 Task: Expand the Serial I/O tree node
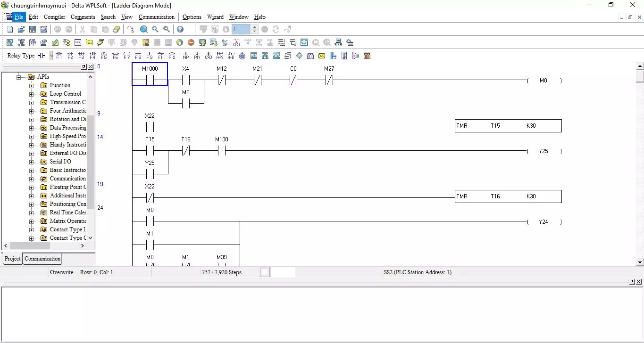pyautogui.click(x=32, y=162)
